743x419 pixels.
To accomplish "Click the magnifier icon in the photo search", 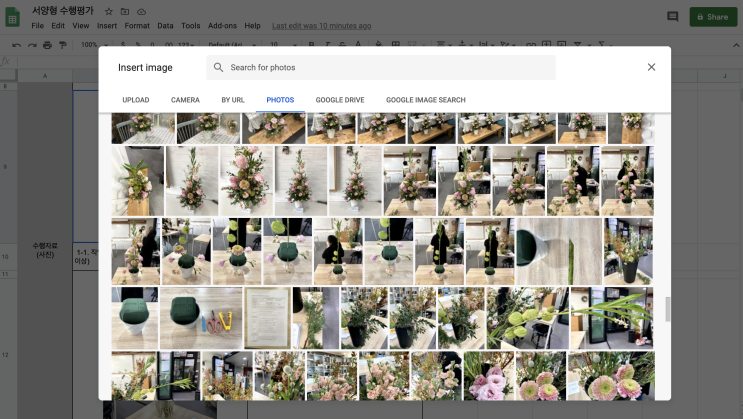I will click(x=218, y=67).
